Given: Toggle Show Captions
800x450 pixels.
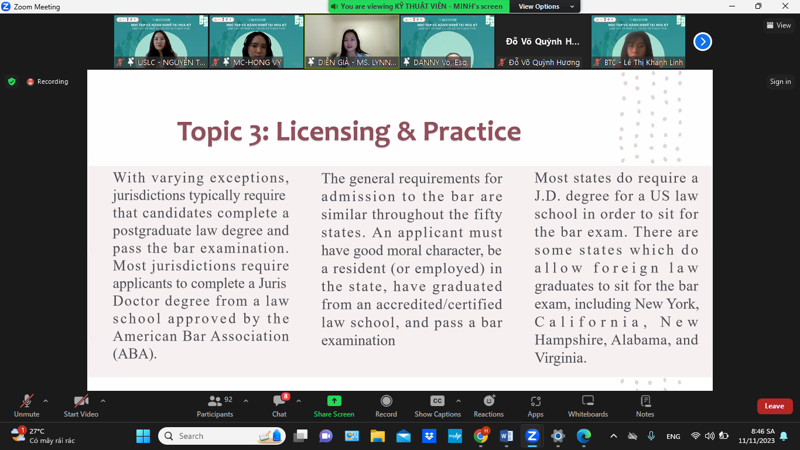Looking at the screenshot, I should pyautogui.click(x=437, y=404).
